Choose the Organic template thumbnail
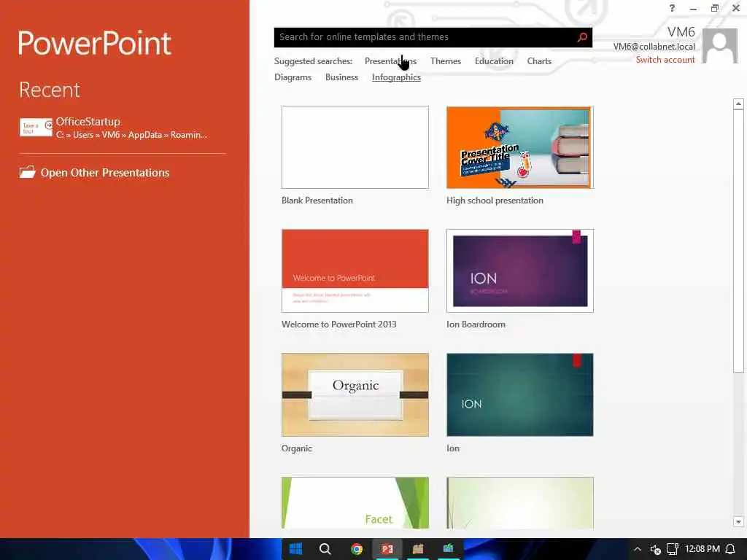 tap(355, 394)
